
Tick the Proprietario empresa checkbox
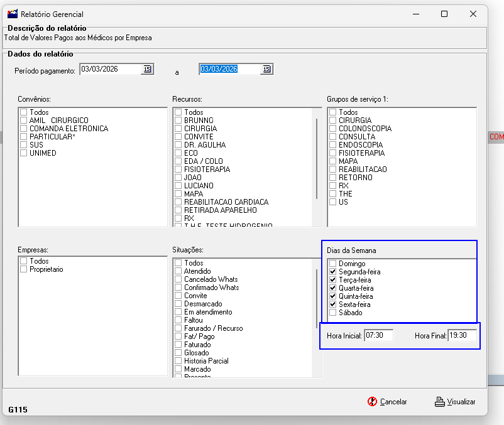(x=24, y=269)
